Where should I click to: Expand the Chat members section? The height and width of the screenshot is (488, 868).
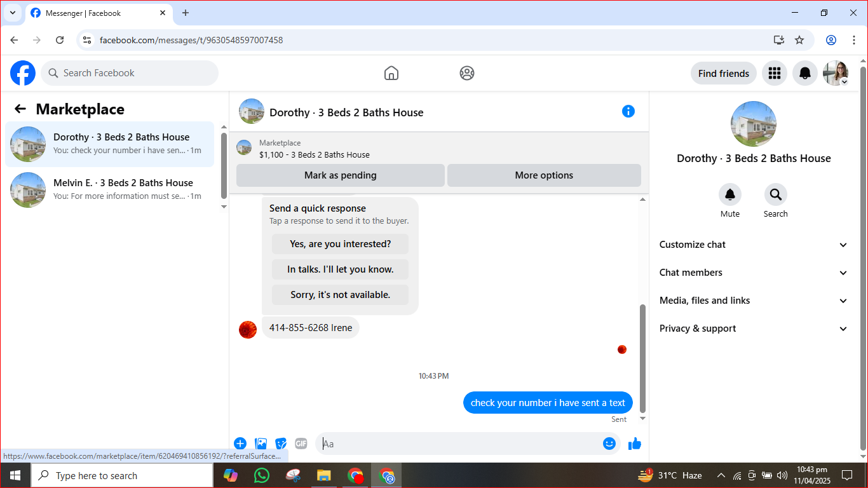pyautogui.click(x=754, y=273)
